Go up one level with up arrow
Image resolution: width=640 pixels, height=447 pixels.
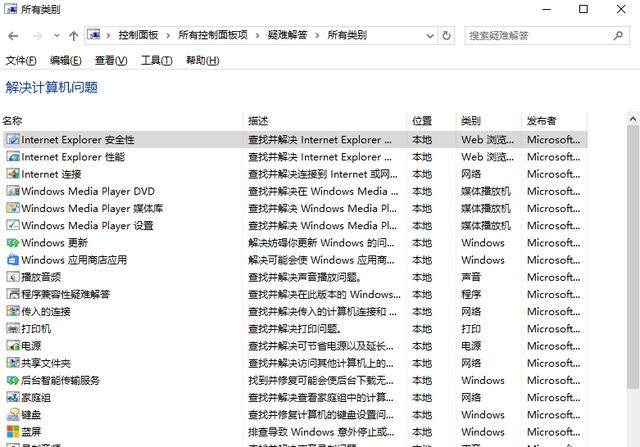[73, 36]
